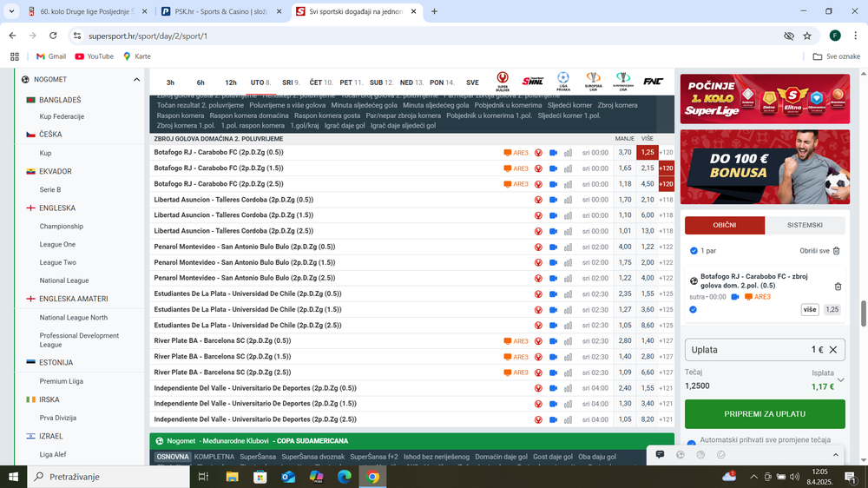868x488 pixels.
Task: Toggle checkbox under Botafogo bet slip entry
Action: 694,309
